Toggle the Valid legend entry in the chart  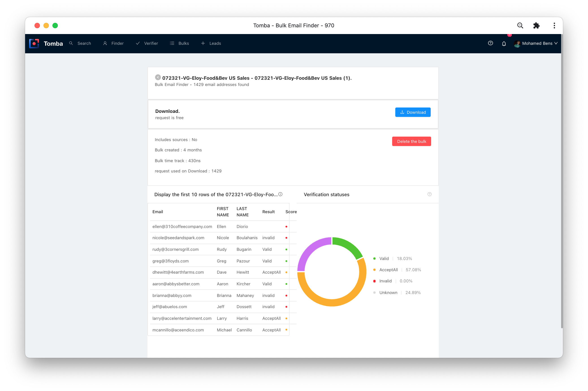392,259
